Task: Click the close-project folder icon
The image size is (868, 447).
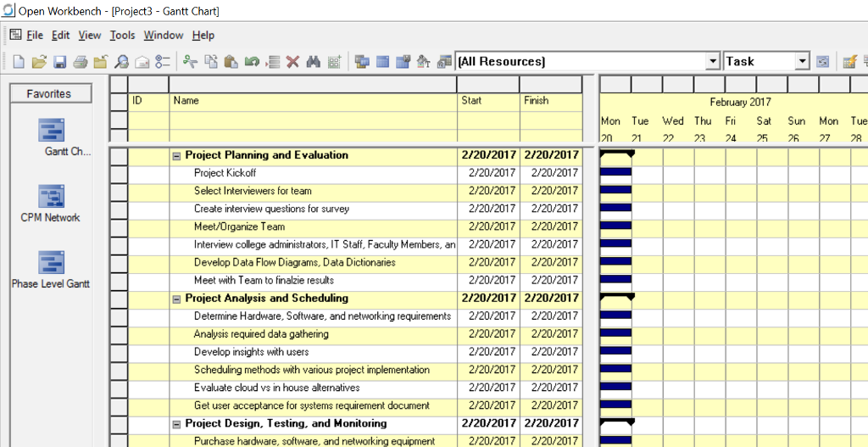Action: [x=101, y=61]
